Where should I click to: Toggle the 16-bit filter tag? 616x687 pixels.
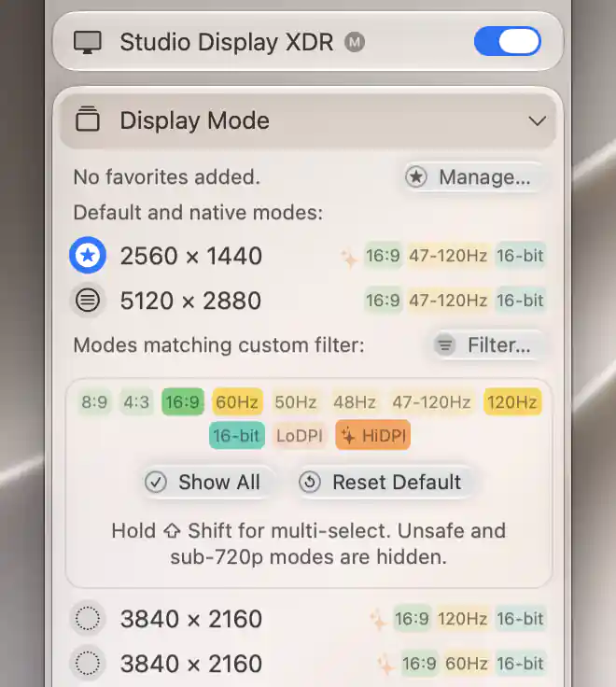tap(236, 436)
